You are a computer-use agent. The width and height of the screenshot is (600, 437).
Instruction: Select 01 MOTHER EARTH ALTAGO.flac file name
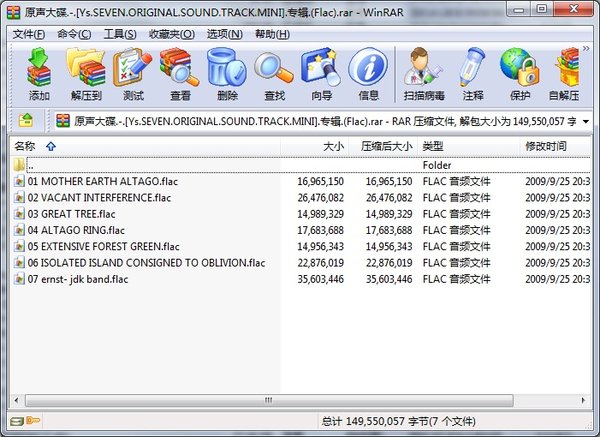point(103,181)
